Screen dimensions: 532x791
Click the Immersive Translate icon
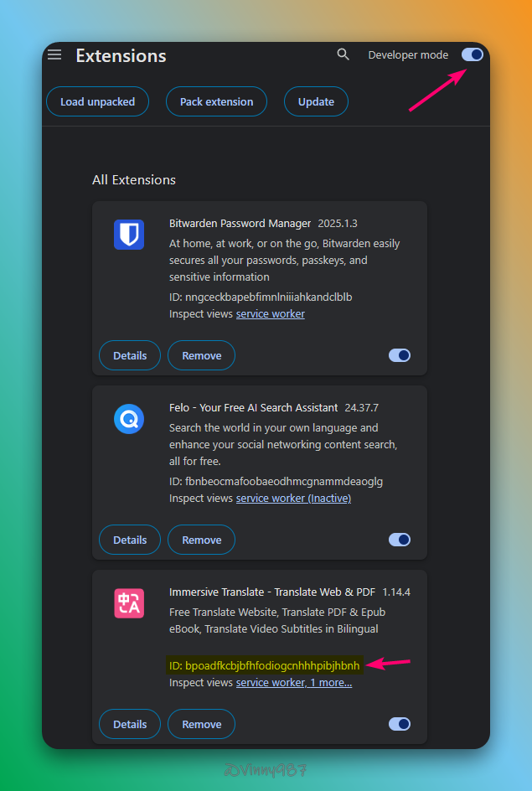coord(129,603)
